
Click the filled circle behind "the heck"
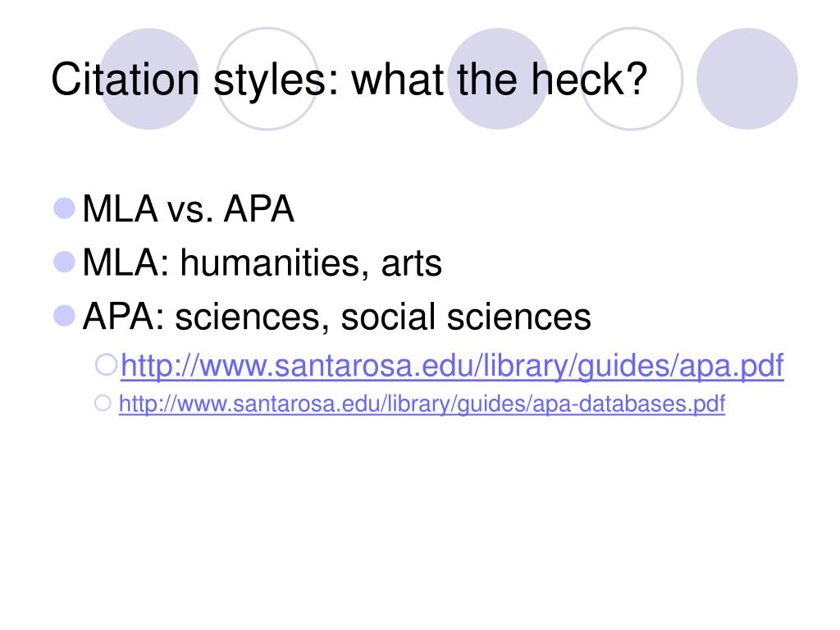coord(498,79)
